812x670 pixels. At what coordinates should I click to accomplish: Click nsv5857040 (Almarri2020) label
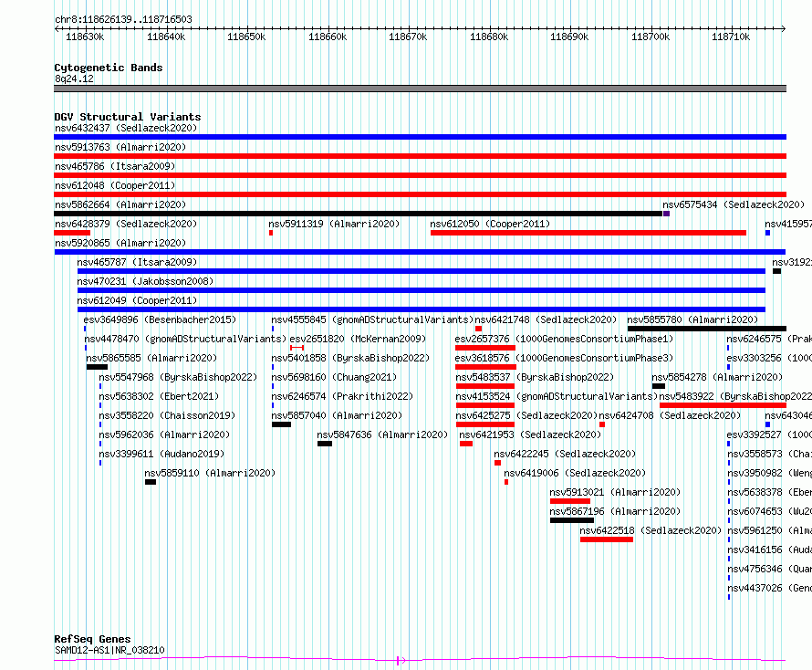[337, 415]
